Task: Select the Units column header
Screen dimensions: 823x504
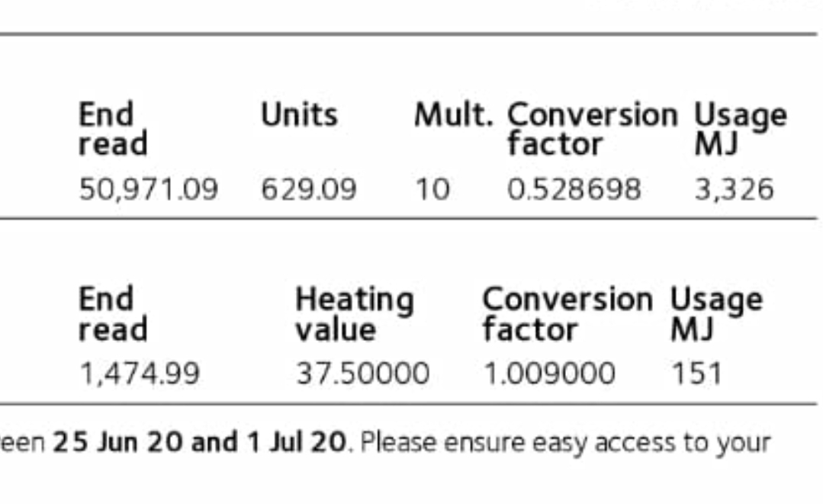Action: (299, 115)
